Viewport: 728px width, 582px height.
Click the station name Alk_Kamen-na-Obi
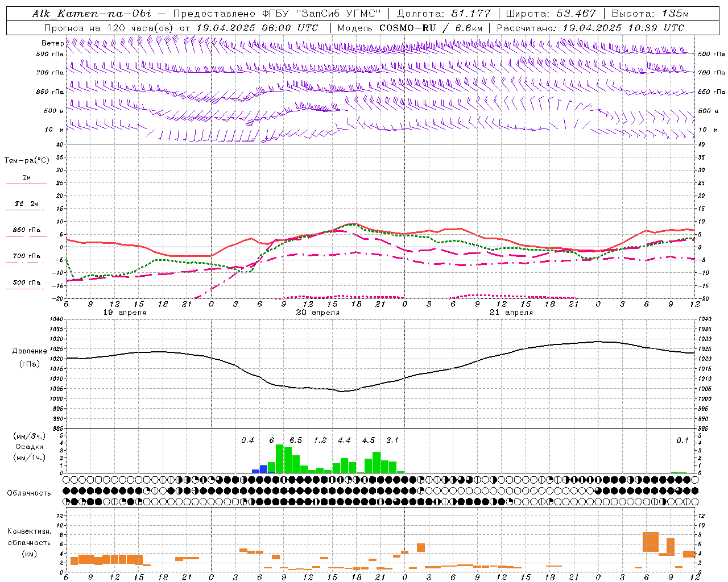click(x=92, y=14)
